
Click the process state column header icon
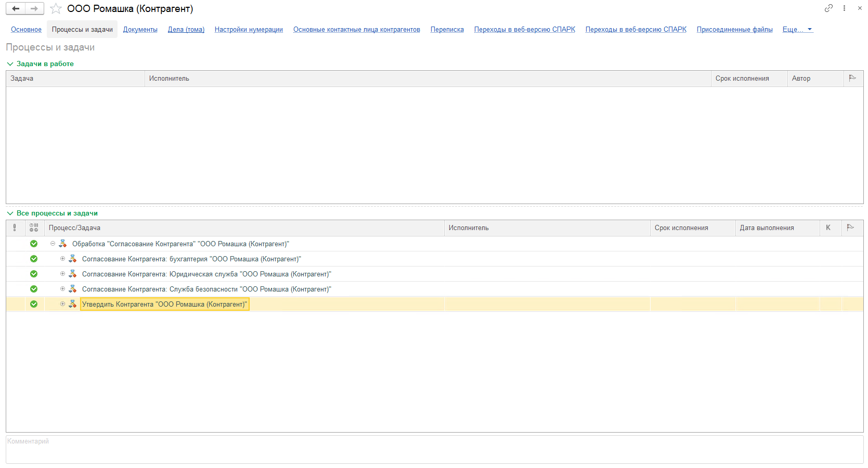34,227
